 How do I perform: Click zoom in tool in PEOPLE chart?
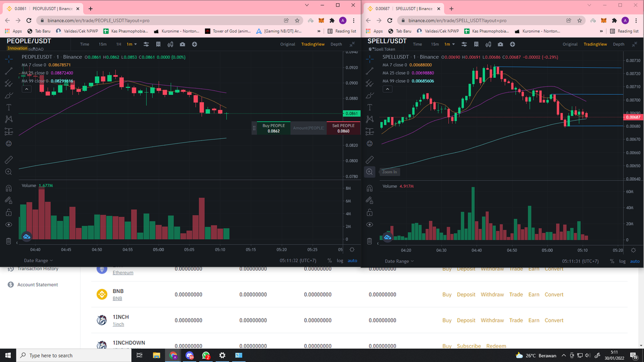[x=9, y=172]
